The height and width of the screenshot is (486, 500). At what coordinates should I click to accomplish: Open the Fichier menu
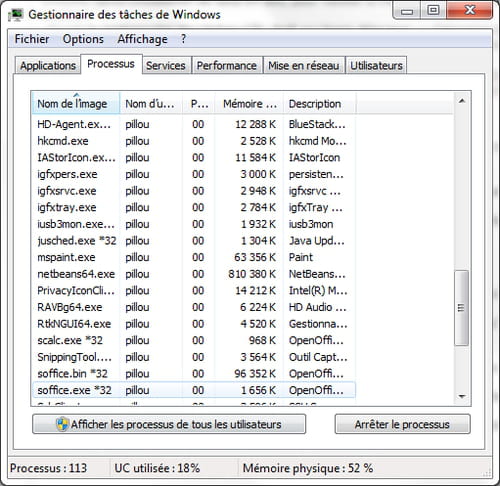point(32,39)
